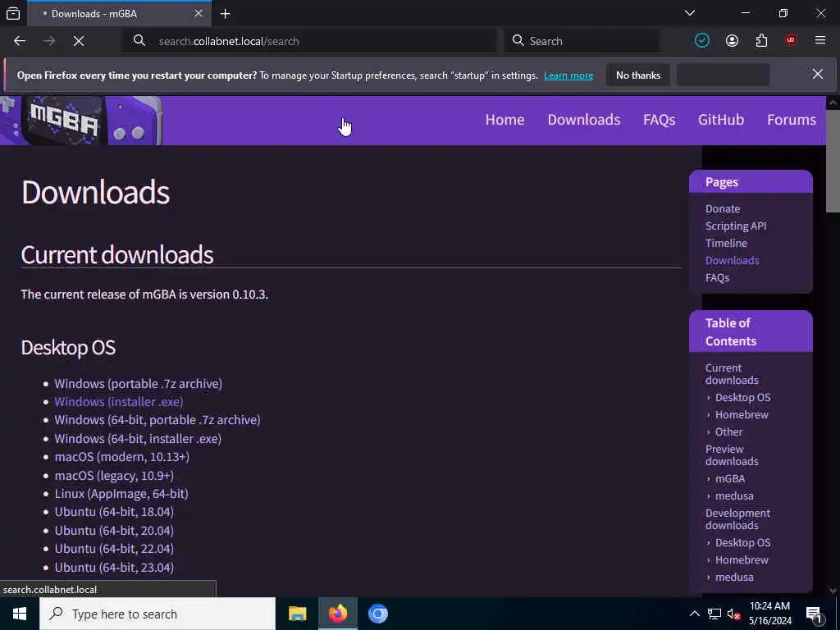Open FAQs in the Pages sidebar
840x630 pixels.
point(717,277)
